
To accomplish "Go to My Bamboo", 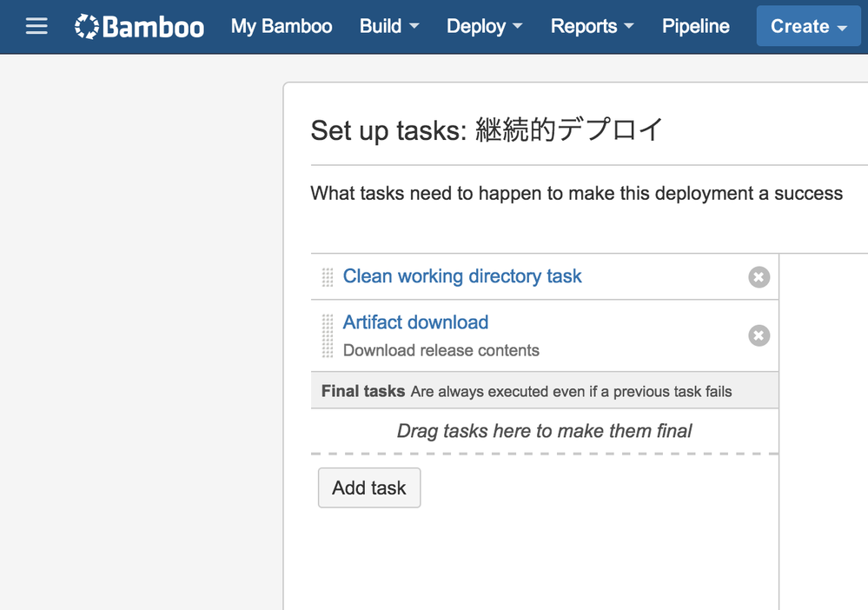I will click(281, 26).
